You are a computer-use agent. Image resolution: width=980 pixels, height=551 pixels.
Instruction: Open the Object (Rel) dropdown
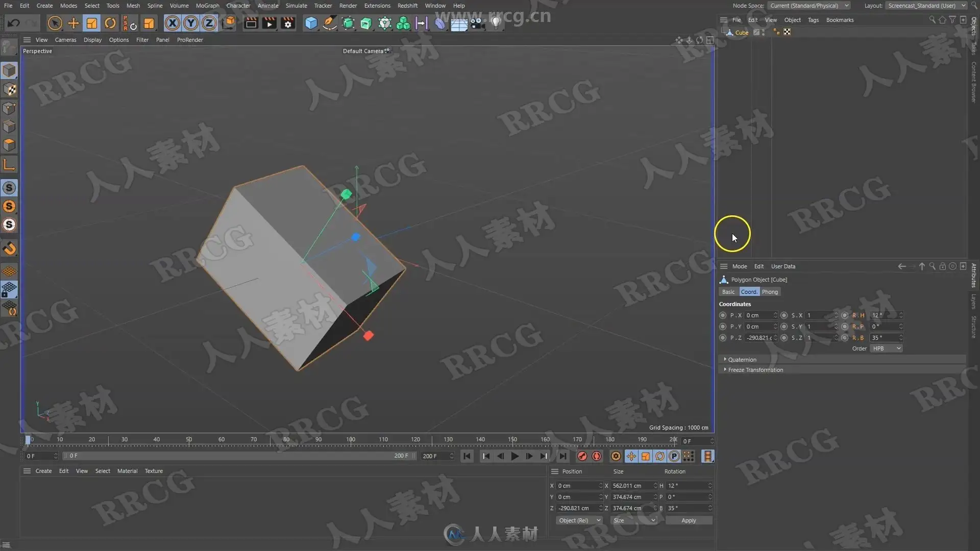[x=579, y=520]
